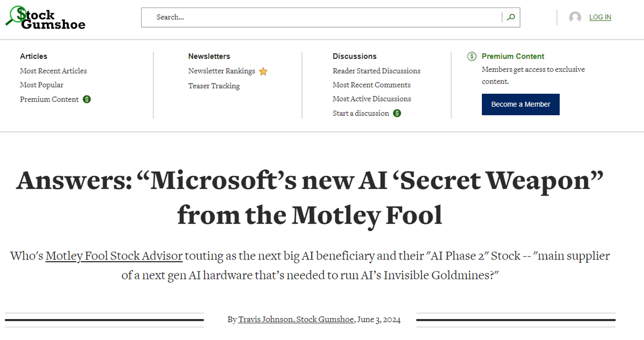The image size is (644, 340).
Task: Type in the Search field
Action: (322, 17)
